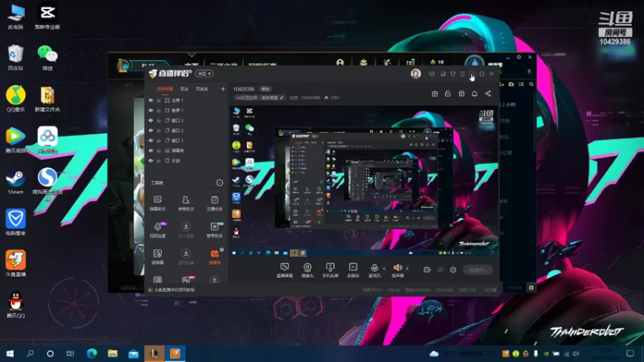This screenshot has height=362, width=644.
Task: Expand the arrow at League client top edge
Action: [x=192, y=54]
